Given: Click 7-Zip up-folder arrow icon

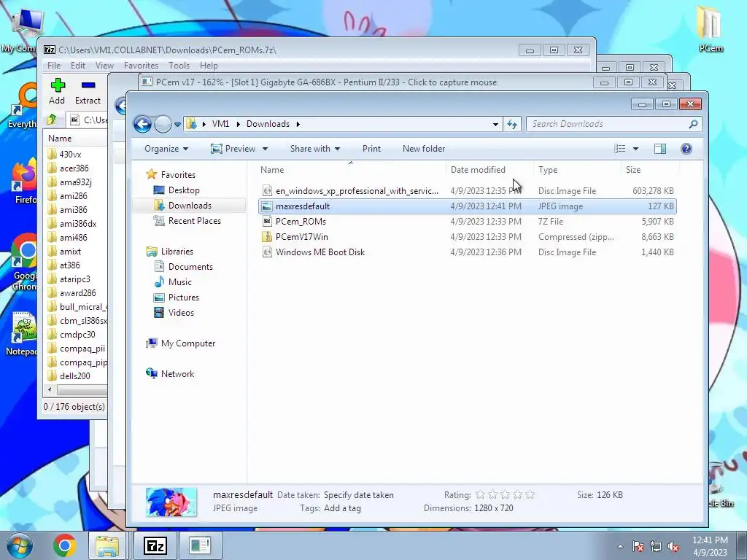Looking at the screenshot, I should tap(52, 120).
